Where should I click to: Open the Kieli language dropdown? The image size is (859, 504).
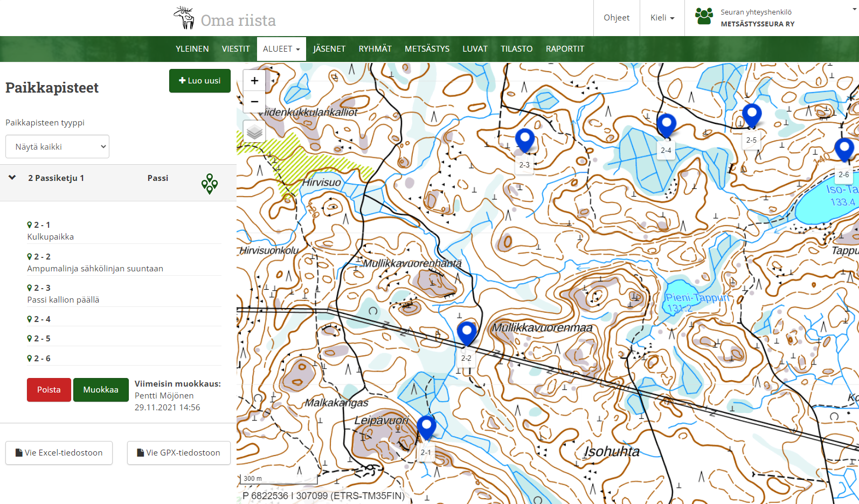click(662, 18)
